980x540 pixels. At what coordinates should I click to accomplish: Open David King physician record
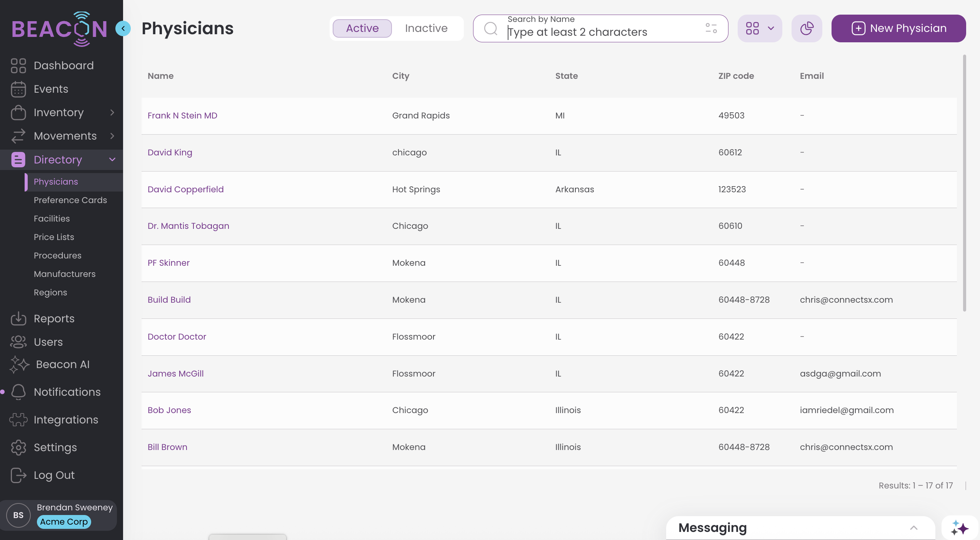coord(170,153)
